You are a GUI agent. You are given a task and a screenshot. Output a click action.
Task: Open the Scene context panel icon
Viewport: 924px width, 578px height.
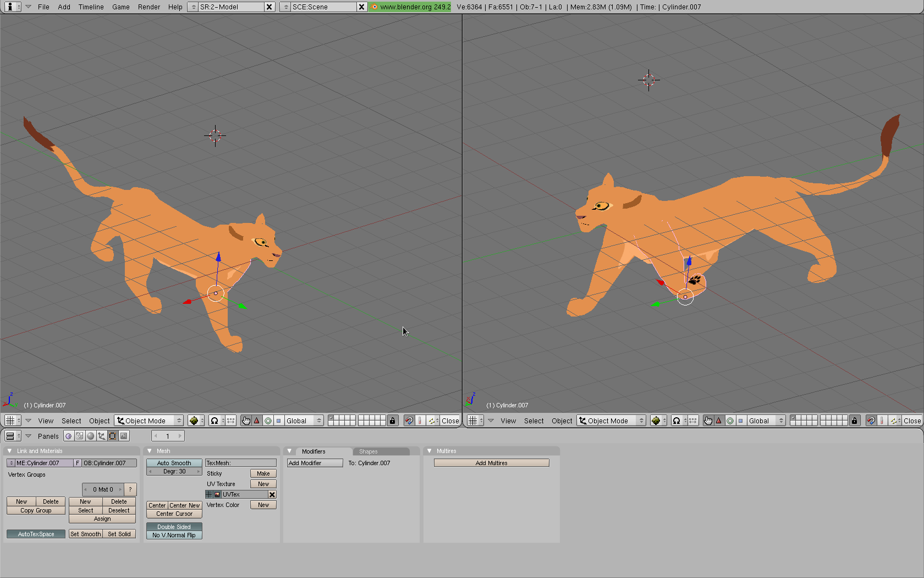(x=124, y=436)
